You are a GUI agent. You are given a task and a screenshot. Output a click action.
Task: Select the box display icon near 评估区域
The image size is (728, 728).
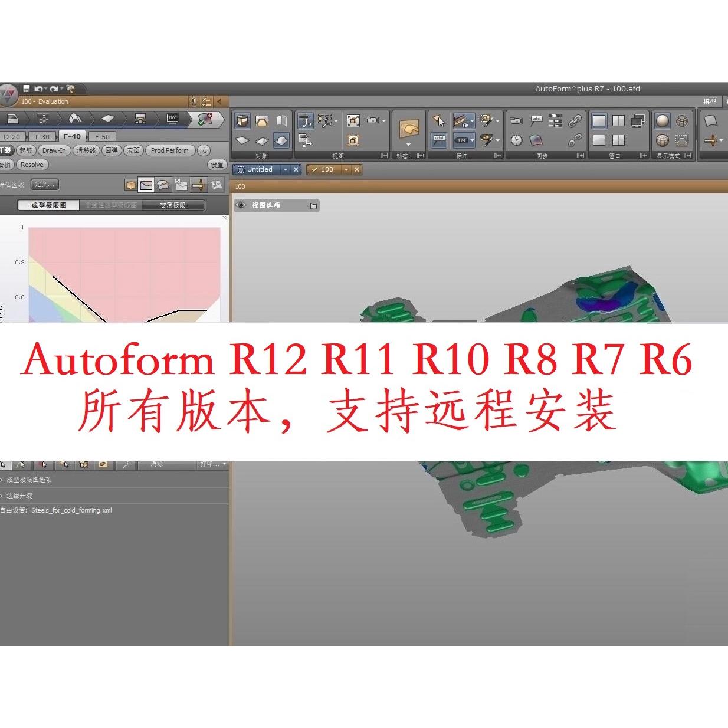click(130, 185)
